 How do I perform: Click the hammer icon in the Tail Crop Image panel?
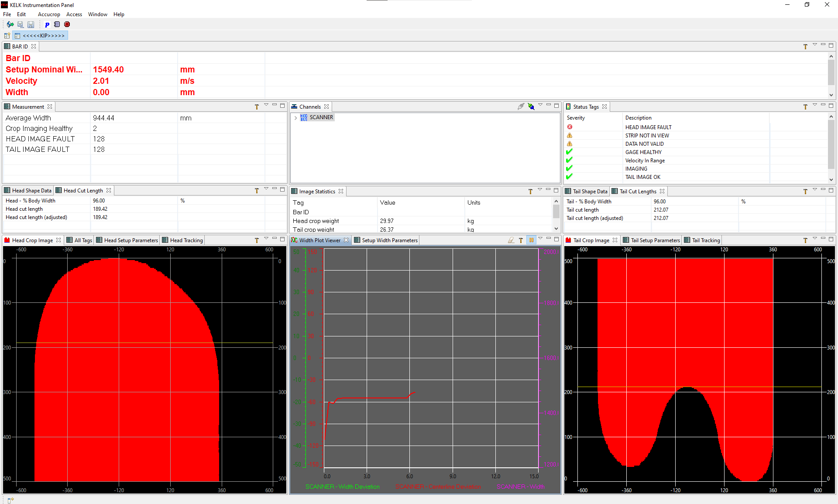805,240
